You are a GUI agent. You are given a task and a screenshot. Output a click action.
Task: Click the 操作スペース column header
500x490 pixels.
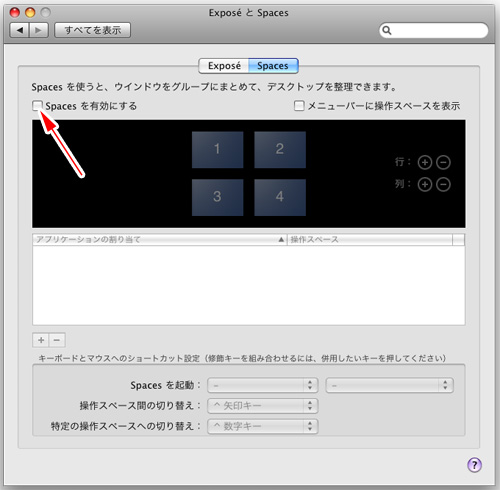click(370, 239)
